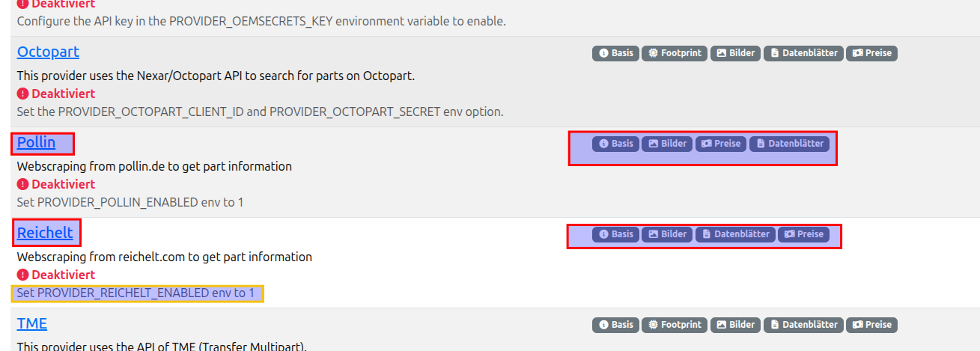Image resolution: width=980 pixels, height=351 pixels.
Task: Click the Datenblätter badge in Pollin row
Action: pos(789,144)
